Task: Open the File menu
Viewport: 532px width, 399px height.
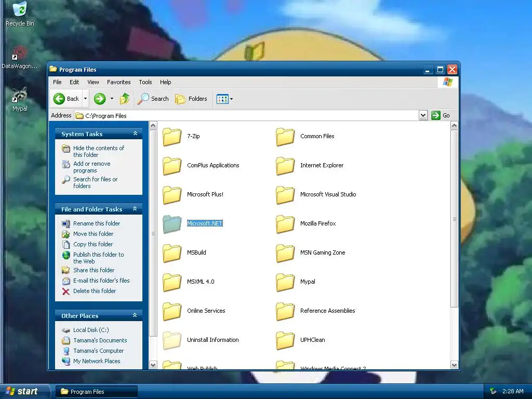Action: pyautogui.click(x=57, y=82)
